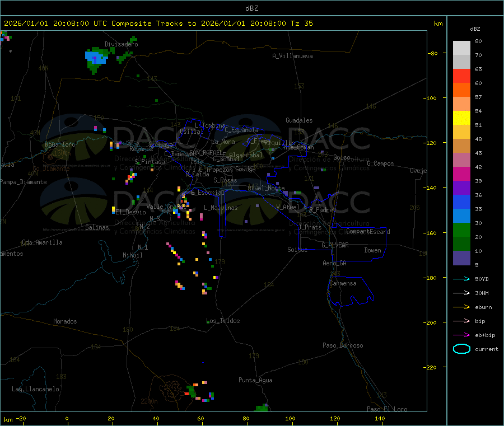Select the bright green 30-20 dBZ swatch
504x426 pixels.
[x=461, y=230]
